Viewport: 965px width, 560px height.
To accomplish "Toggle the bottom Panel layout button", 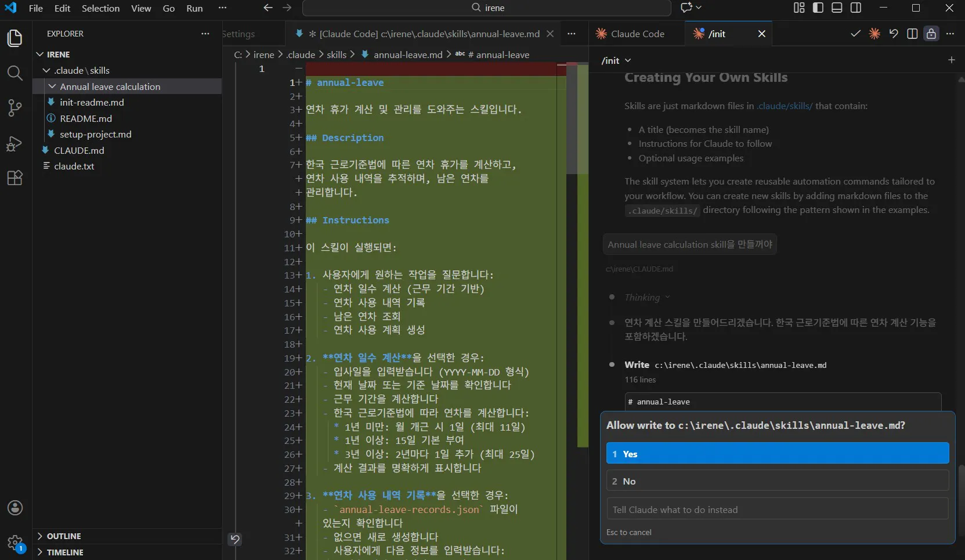I will click(x=836, y=8).
